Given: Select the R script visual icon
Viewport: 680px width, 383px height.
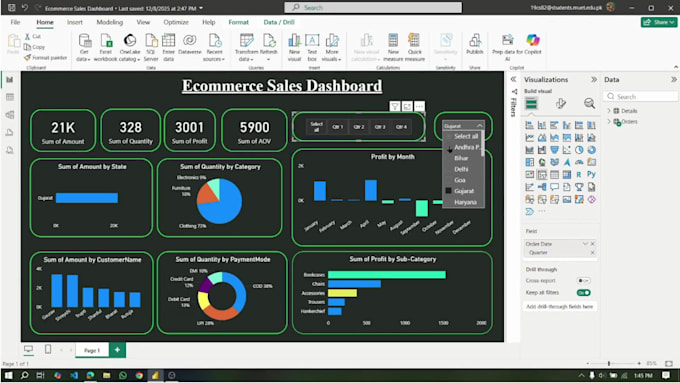Looking at the screenshot, I should (x=579, y=174).
